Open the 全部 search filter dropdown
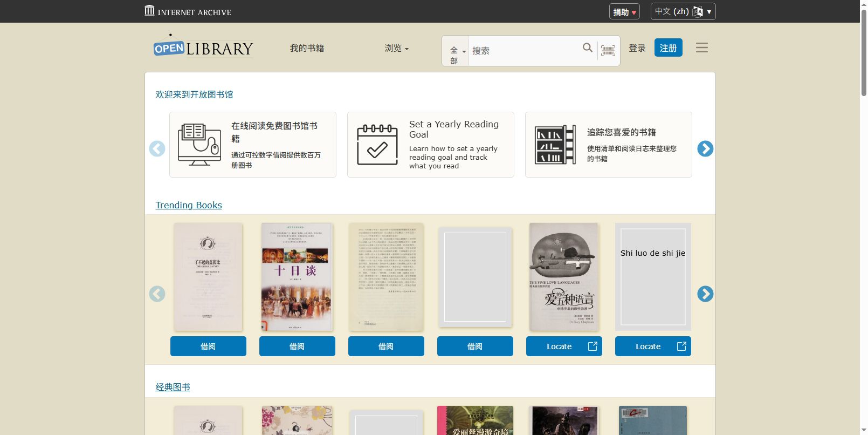The image size is (868, 435). (x=456, y=51)
